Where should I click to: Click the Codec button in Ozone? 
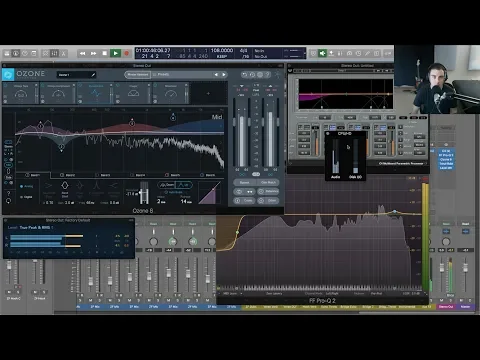pyautogui.click(x=245, y=200)
